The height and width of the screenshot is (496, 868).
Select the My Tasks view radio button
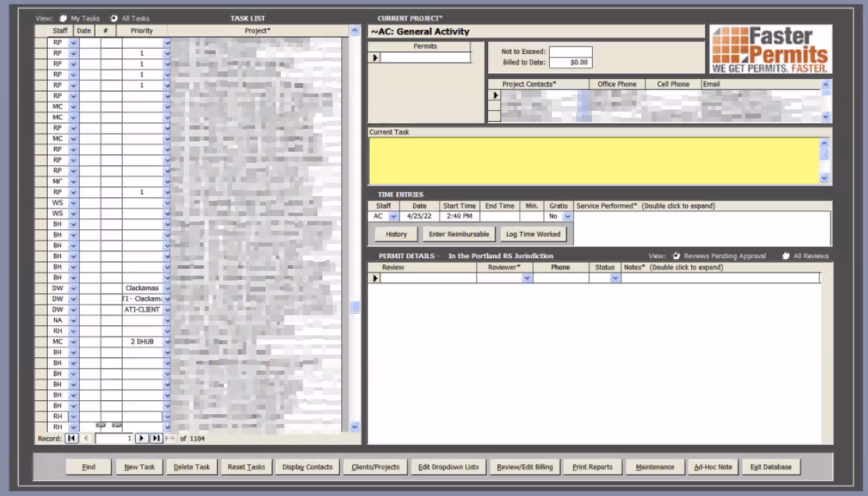coord(63,19)
